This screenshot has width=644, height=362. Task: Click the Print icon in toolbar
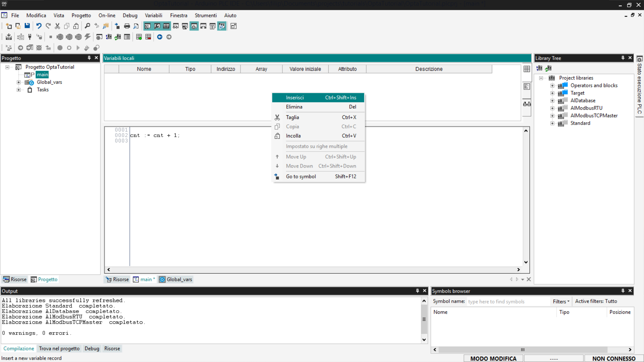[127, 26]
